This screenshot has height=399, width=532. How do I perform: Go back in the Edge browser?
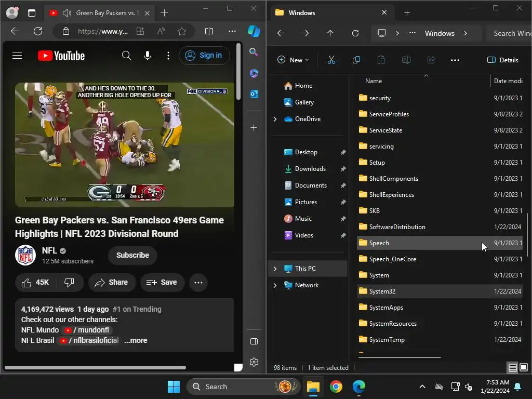(15, 31)
